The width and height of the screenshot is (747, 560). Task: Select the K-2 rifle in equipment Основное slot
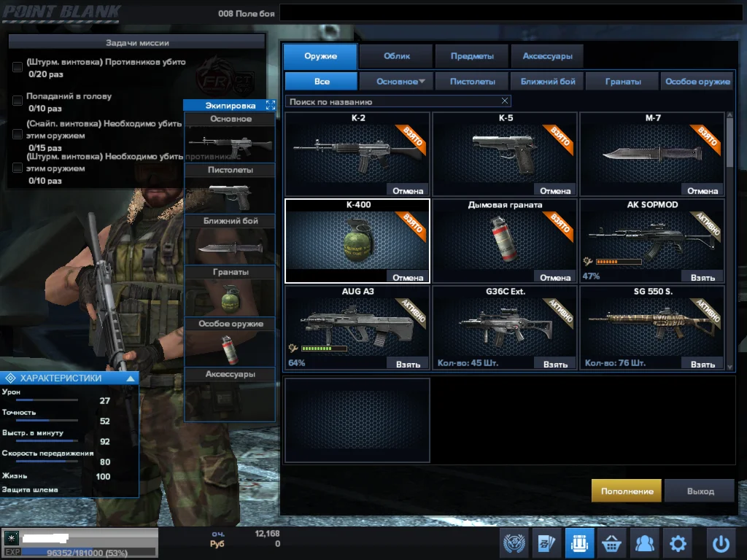[x=230, y=144]
